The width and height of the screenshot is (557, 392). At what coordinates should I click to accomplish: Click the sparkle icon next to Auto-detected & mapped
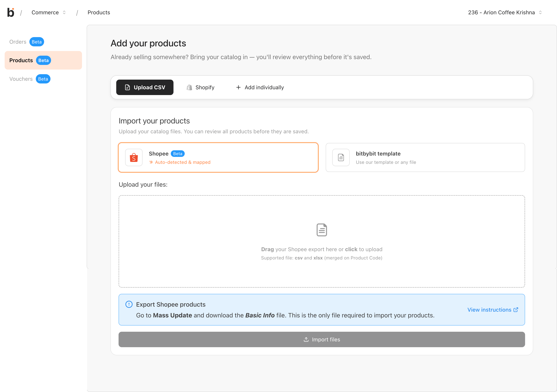click(x=151, y=162)
